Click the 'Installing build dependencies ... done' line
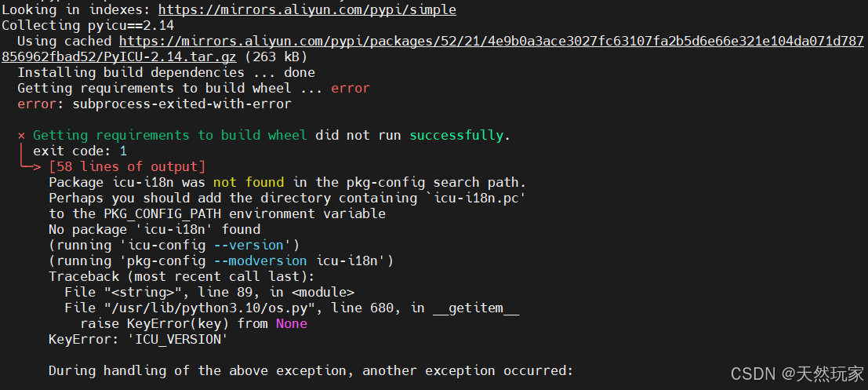The image size is (868, 390). 166,72
